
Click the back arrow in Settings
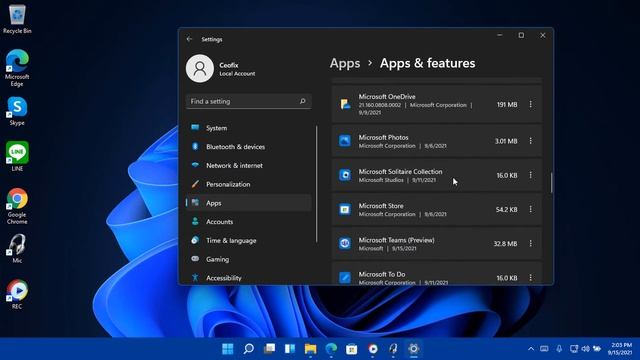point(189,39)
